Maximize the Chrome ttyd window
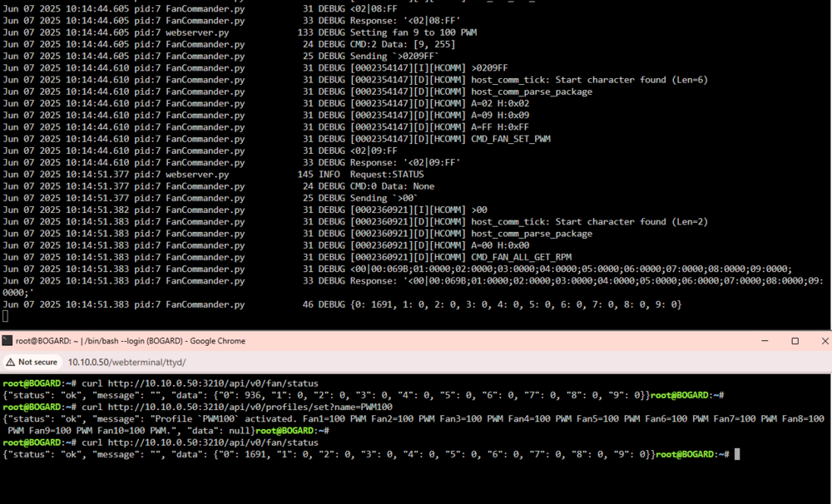Viewport: 832px width, 504px height. (795, 341)
